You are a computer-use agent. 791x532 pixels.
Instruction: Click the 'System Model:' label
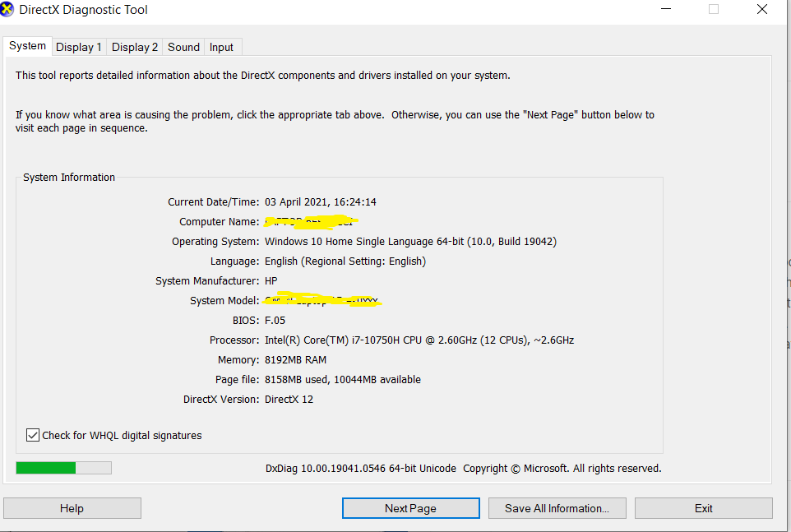224,301
